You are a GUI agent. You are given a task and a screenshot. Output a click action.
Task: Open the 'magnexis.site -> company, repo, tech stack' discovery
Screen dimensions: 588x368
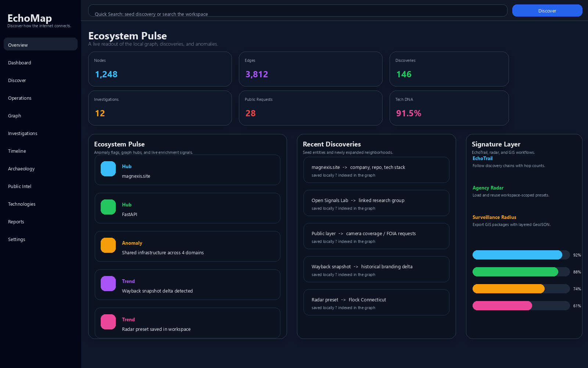pos(376,170)
